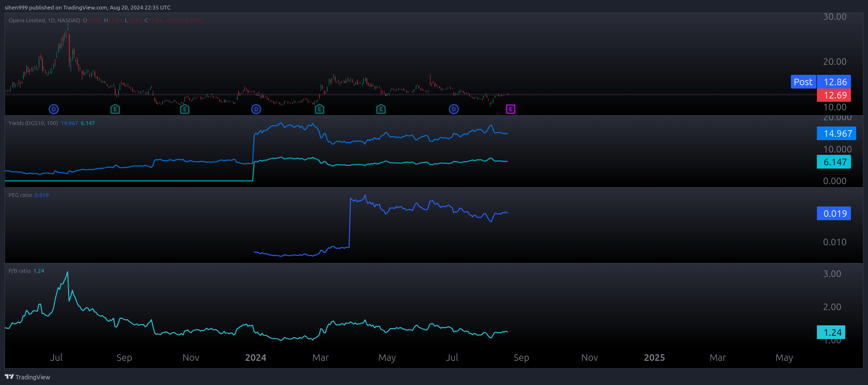
Task: Click the earnings E marker just before May 2024
Action: pos(381,109)
